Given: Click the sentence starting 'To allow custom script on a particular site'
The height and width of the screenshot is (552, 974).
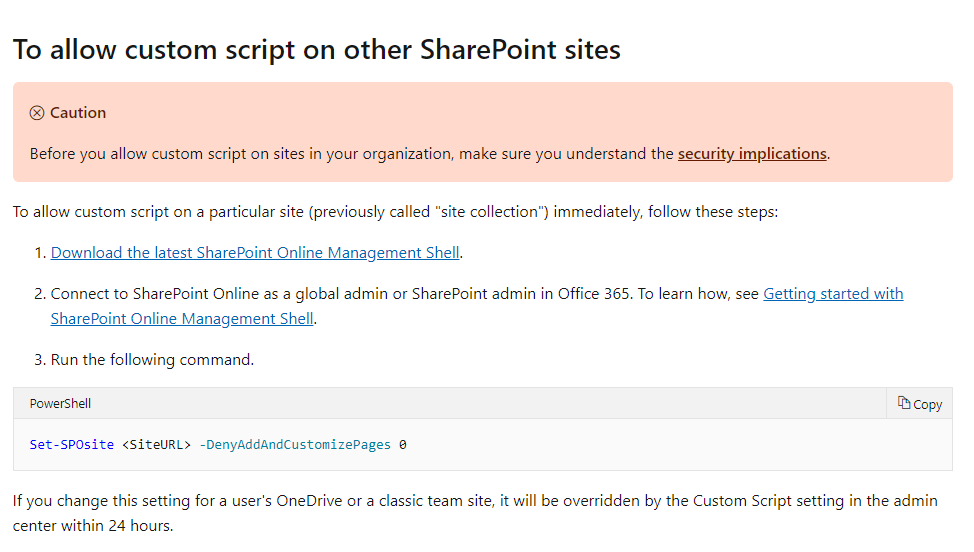Looking at the screenshot, I should point(395,212).
